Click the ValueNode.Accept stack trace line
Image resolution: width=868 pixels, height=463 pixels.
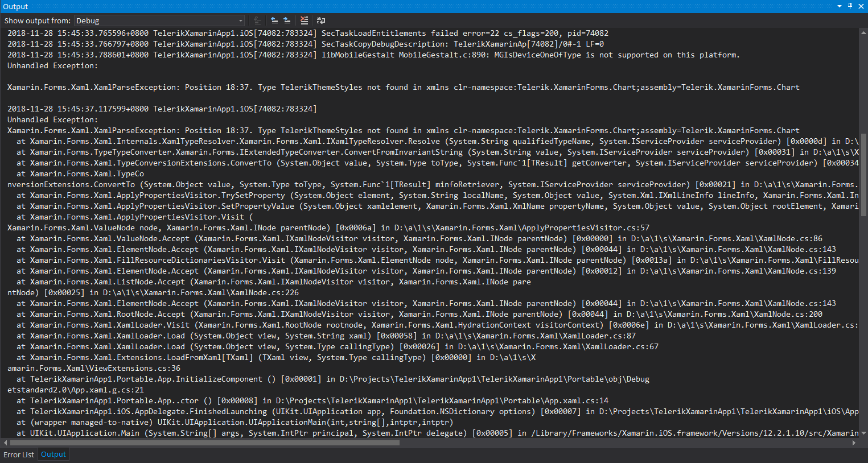[419, 238]
